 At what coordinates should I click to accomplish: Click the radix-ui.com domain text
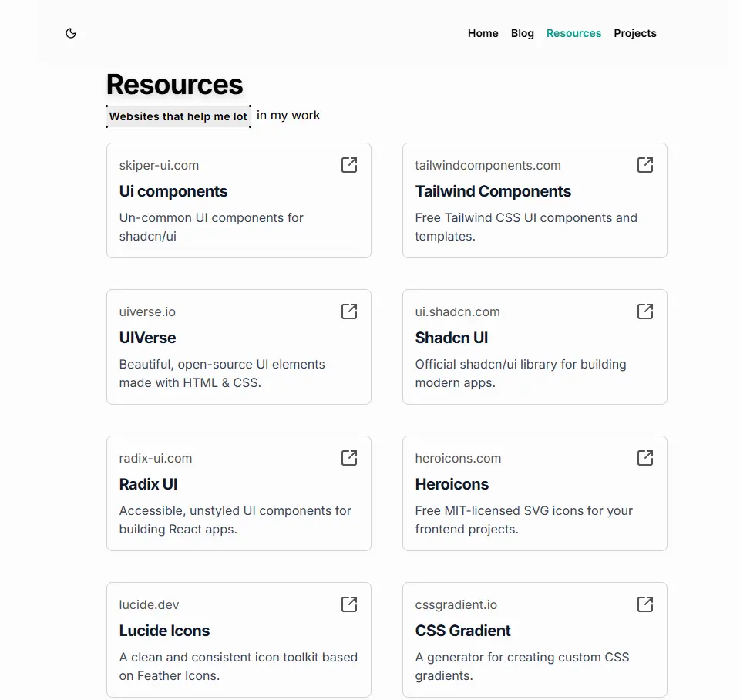(156, 458)
